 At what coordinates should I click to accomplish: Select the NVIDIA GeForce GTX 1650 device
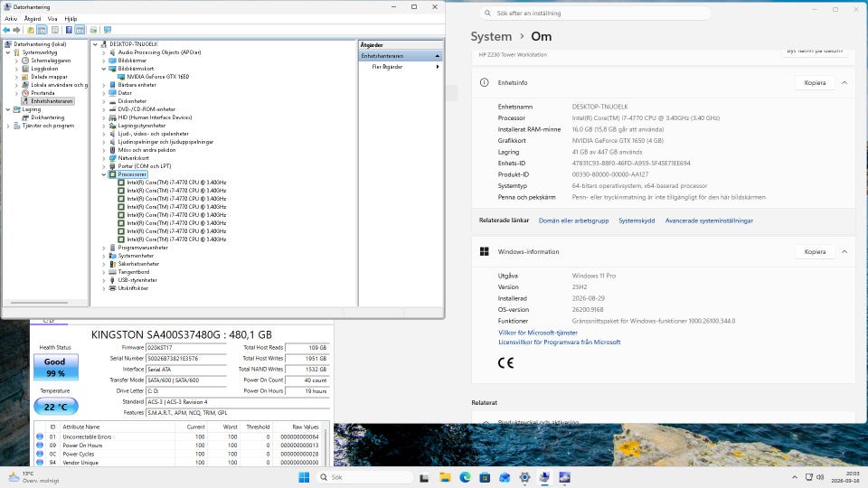[157, 77]
